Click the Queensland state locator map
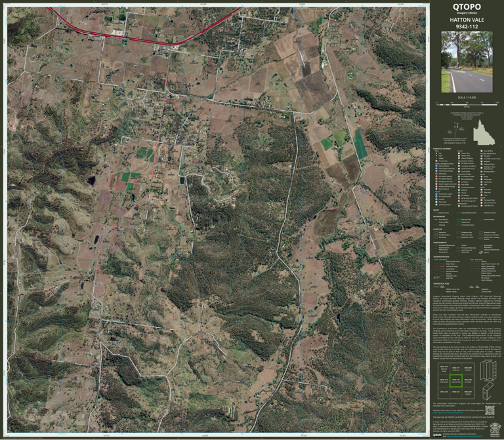This screenshot has width=504, height=440. tap(484, 132)
